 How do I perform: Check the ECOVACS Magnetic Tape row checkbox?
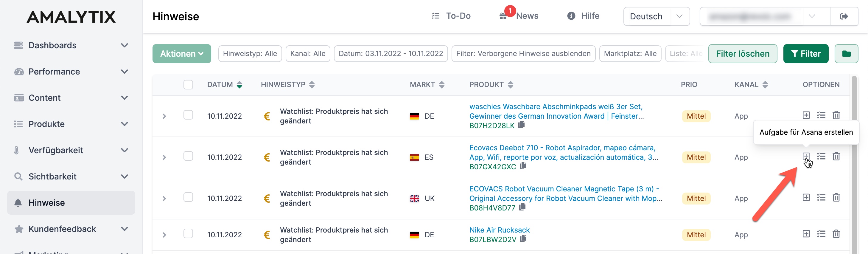pos(188,197)
